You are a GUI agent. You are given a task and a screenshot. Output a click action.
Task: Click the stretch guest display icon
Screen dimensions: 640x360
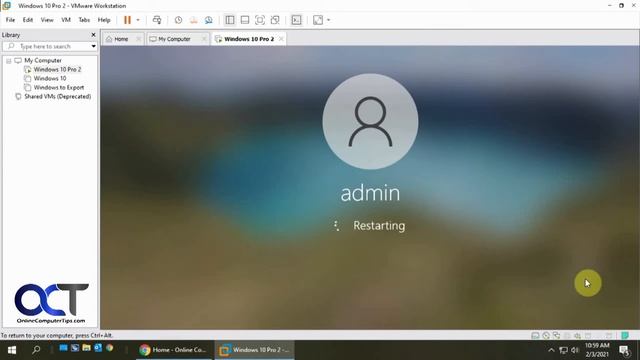pyautogui.click(x=318, y=20)
